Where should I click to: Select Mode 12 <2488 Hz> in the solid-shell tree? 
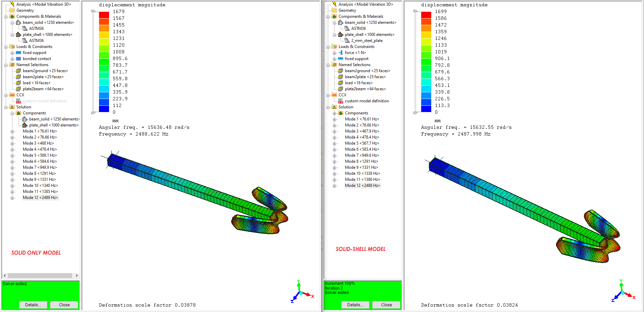(x=362, y=186)
